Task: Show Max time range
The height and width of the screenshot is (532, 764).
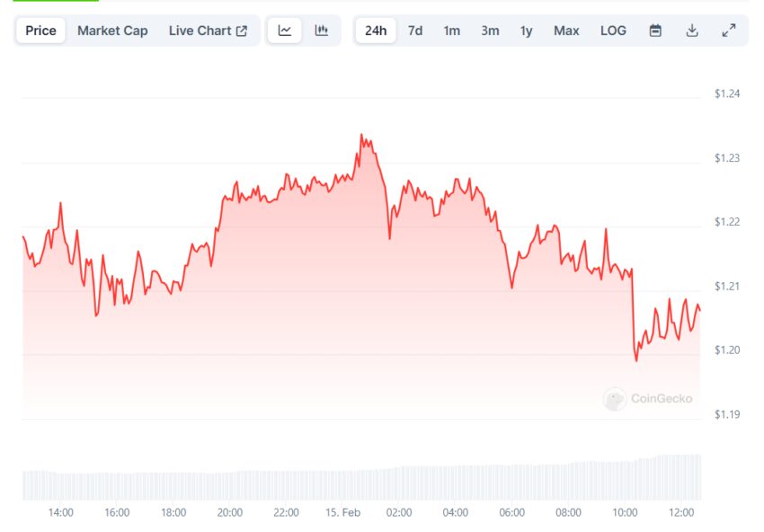Action: pyautogui.click(x=566, y=31)
